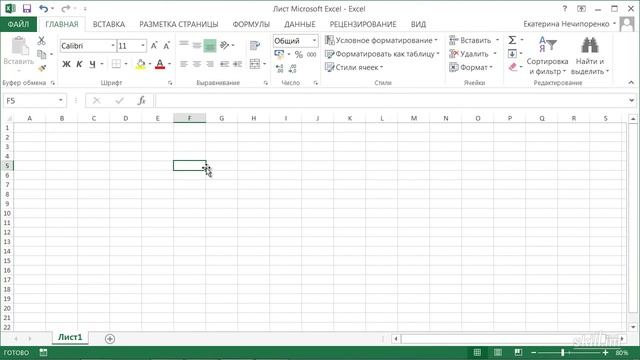Align cell text to the right
The height and width of the screenshot is (360, 640).
coord(209,64)
